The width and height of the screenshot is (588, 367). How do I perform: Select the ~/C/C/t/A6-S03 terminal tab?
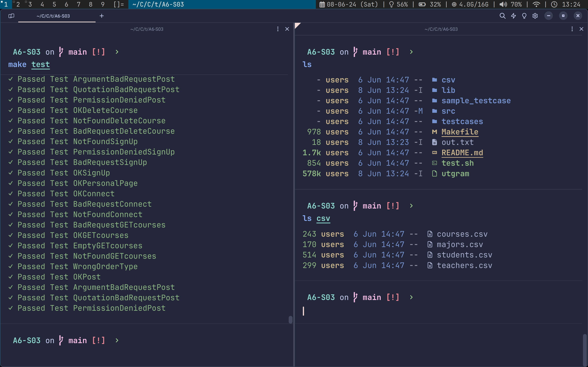click(53, 16)
